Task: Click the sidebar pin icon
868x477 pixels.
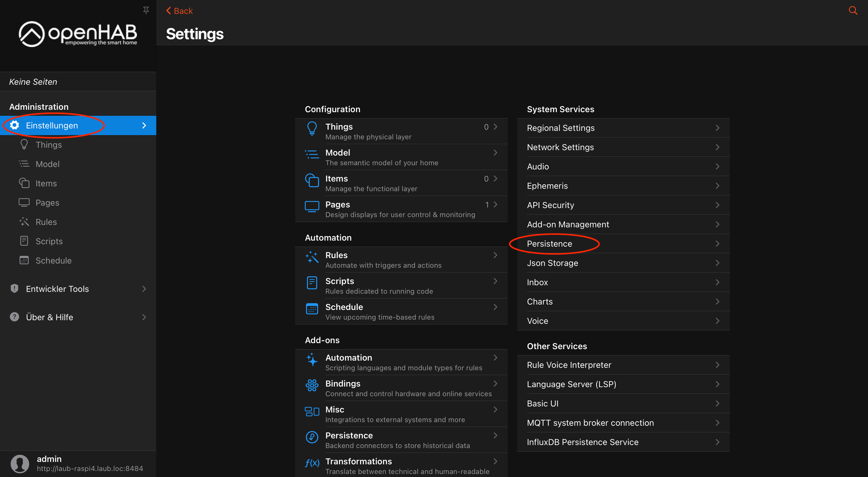Action: (146, 11)
